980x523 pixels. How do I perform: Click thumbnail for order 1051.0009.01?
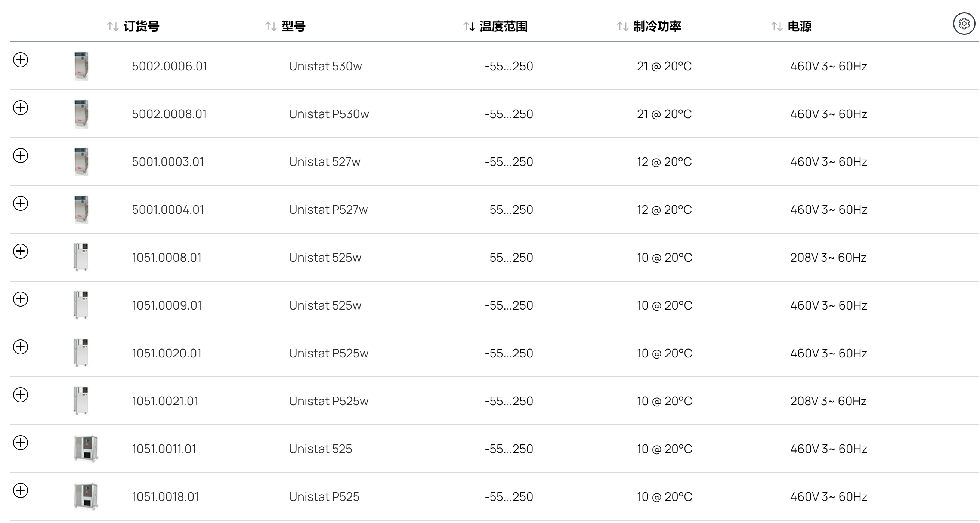pyautogui.click(x=81, y=305)
